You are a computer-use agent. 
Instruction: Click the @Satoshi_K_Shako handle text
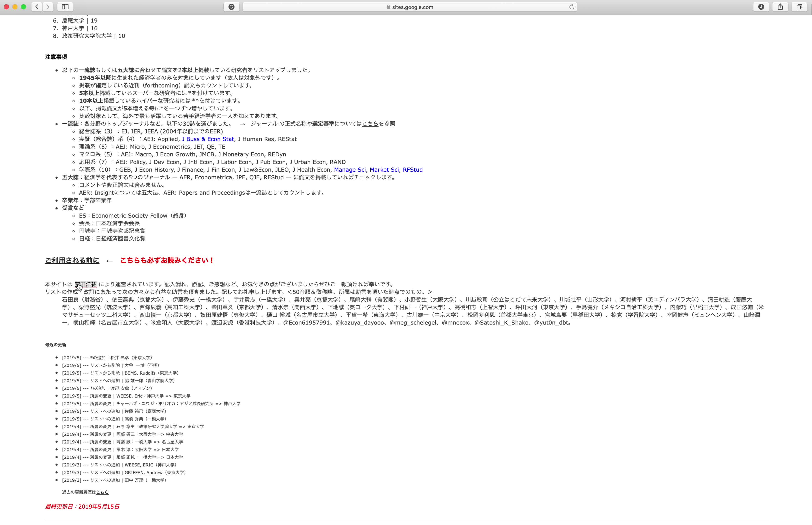501,323
